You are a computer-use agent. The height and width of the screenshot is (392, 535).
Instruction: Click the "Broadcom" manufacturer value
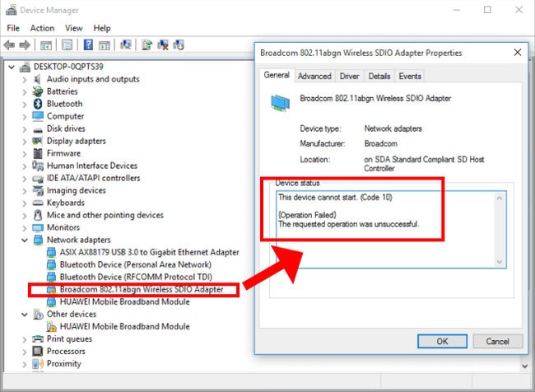click(x=381, y=144)
